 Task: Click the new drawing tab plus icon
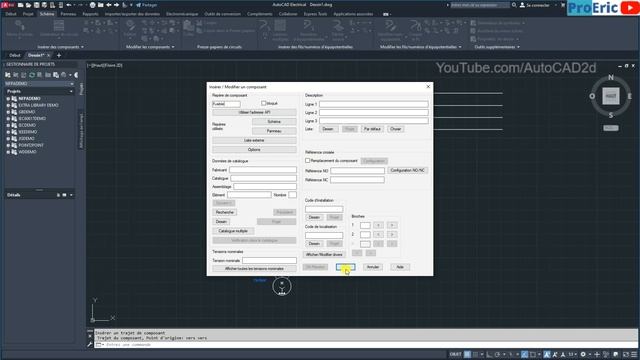[x=59, y=55]
